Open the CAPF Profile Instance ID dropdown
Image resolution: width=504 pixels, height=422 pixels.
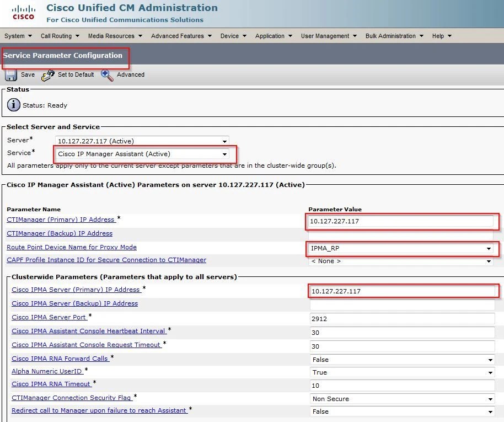click(489, 260)
